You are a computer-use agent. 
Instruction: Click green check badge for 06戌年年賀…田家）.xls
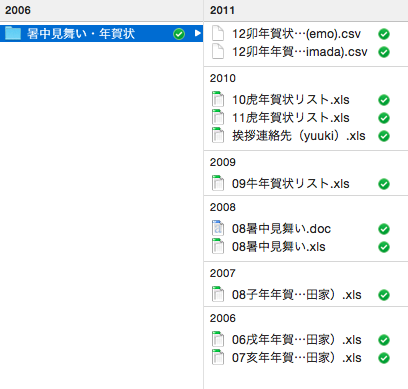384,340
